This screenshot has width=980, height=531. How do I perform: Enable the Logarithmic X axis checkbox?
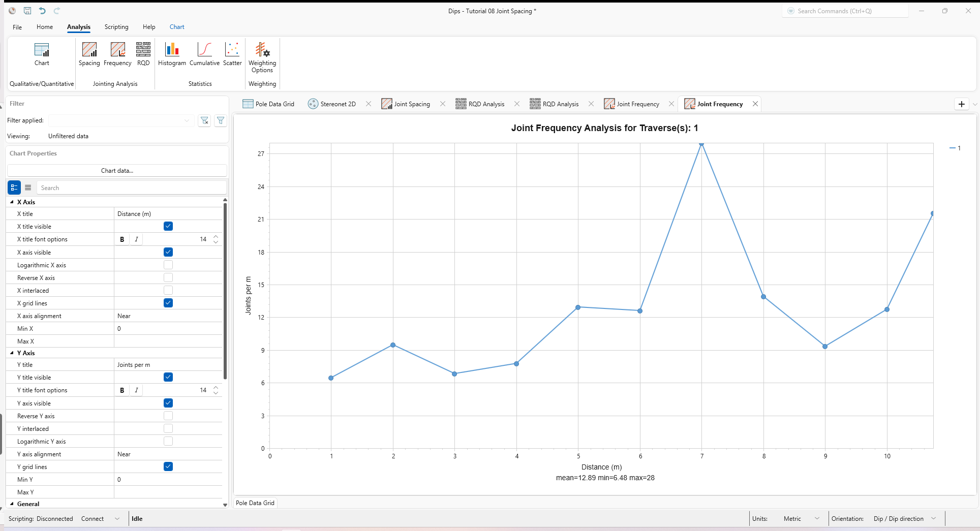point(168,265)
